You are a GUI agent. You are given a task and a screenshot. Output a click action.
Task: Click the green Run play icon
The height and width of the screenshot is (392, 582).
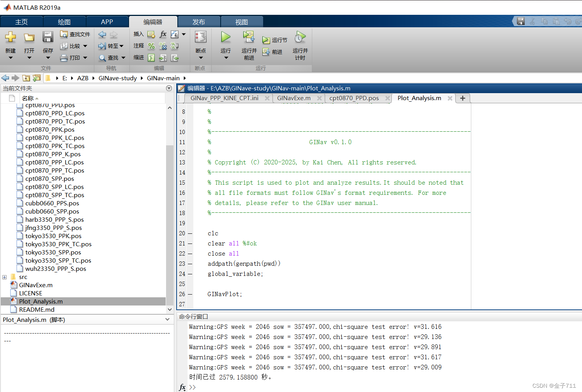click(x=226, y=37)
